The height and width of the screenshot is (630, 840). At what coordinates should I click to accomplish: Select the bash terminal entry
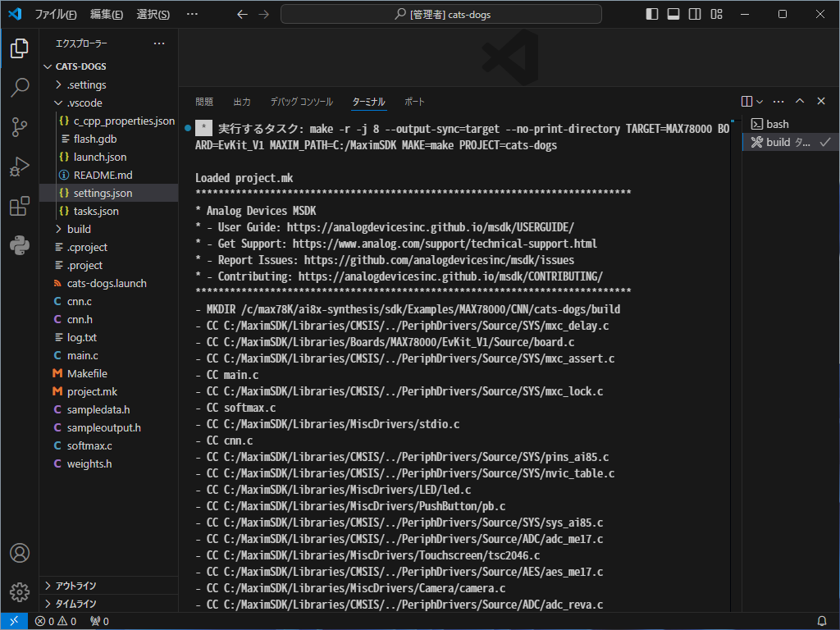tap(777, 124)
